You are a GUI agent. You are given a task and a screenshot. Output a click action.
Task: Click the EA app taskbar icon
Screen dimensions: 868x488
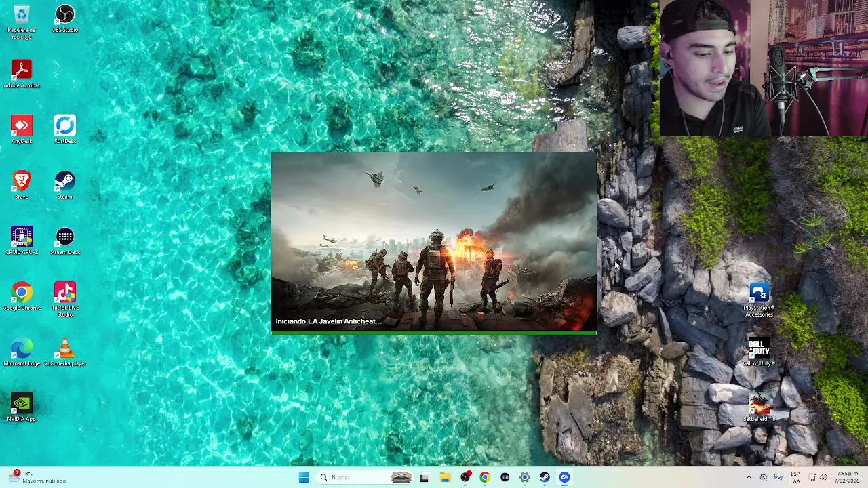point(564,477)
